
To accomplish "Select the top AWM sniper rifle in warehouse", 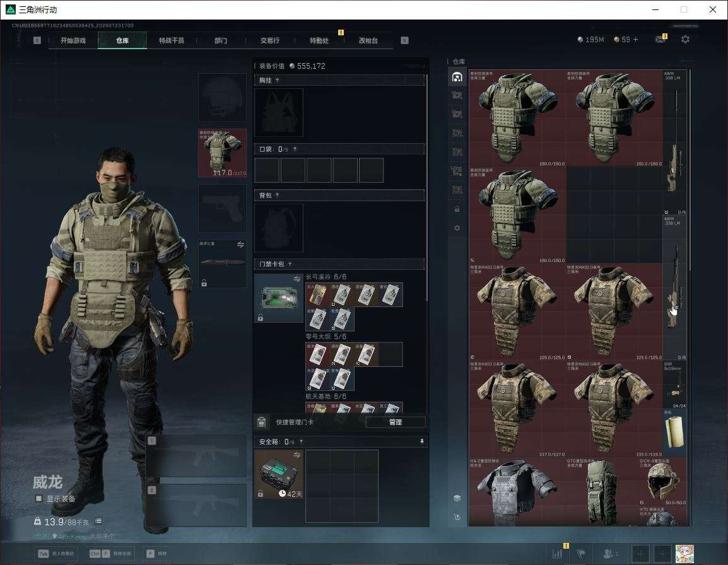I will click(674, 143).
